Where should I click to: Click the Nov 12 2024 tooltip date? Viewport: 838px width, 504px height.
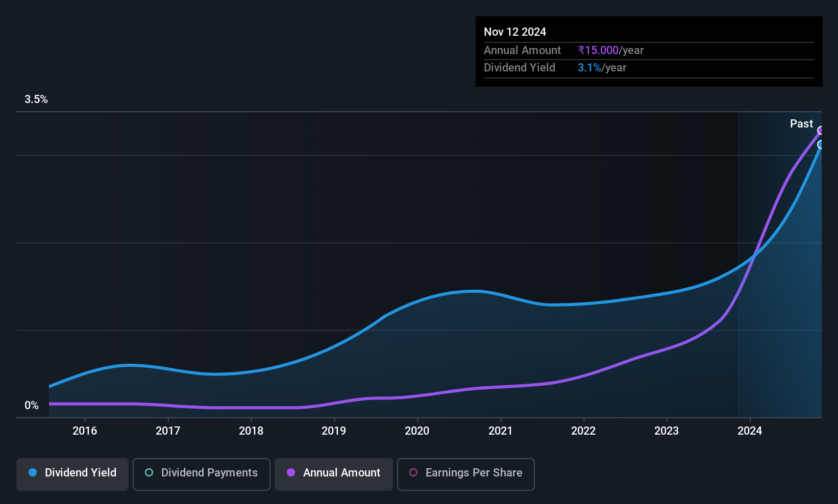click(515, 32)
